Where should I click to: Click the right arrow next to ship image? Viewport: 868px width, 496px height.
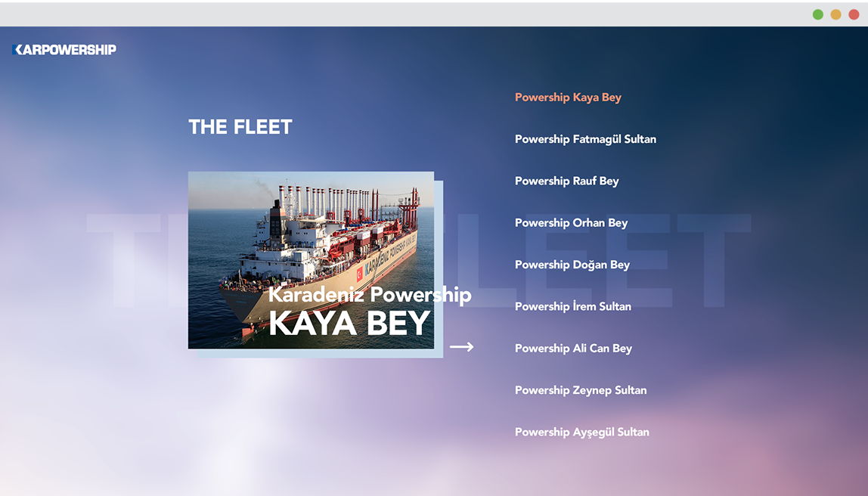click(x=462, y=347)
